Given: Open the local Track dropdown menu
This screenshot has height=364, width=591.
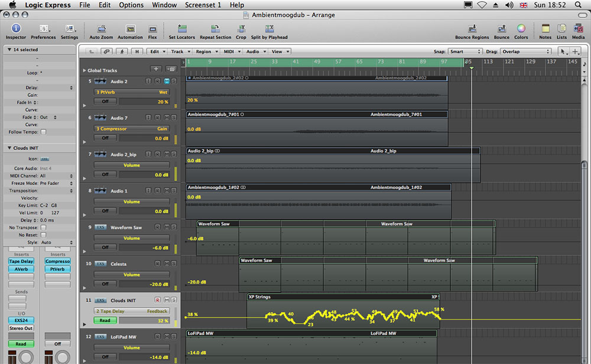Looking at the screenshot, I should coord(180,51).
